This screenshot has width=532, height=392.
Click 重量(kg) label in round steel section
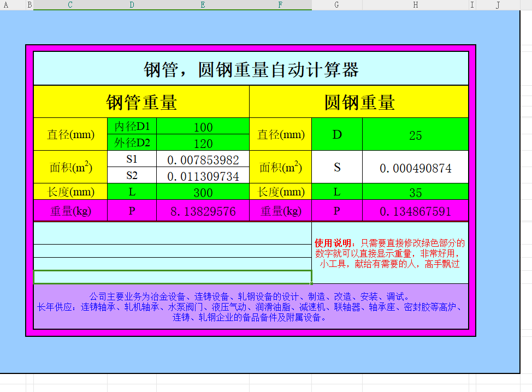[x=281, y=211]
